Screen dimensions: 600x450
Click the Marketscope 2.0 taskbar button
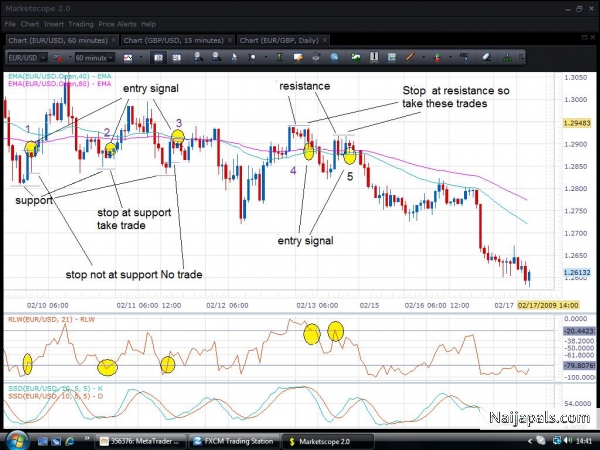click(328, 441)
